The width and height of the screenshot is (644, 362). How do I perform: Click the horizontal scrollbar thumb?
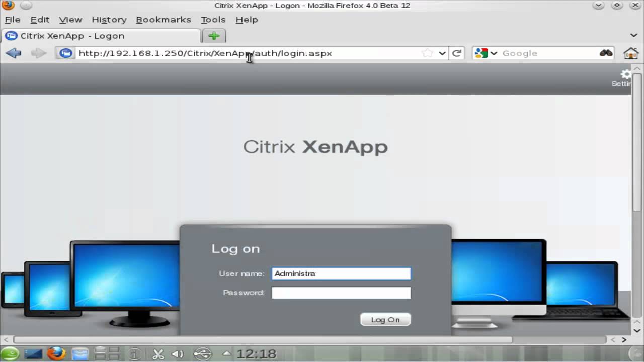coord(263,340)
